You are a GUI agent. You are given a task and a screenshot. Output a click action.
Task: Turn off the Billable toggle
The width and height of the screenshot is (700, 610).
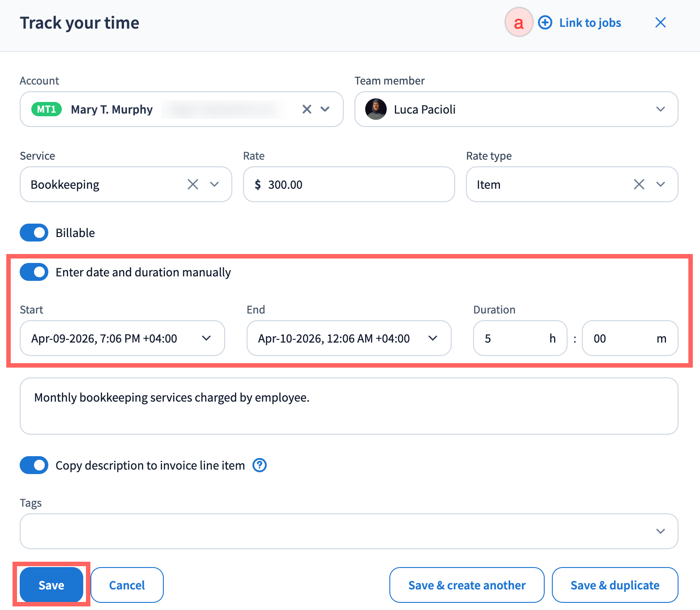[34, 233]
